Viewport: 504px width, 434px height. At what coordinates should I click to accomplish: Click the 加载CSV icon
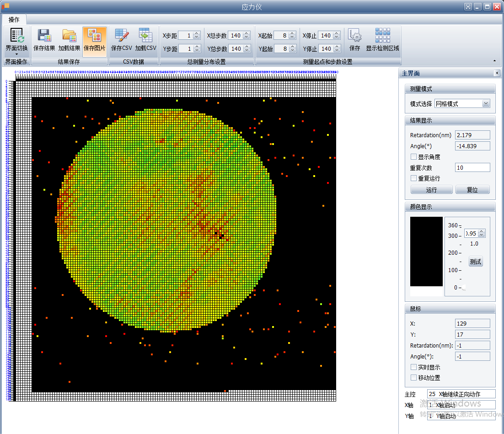pos(145,36)
